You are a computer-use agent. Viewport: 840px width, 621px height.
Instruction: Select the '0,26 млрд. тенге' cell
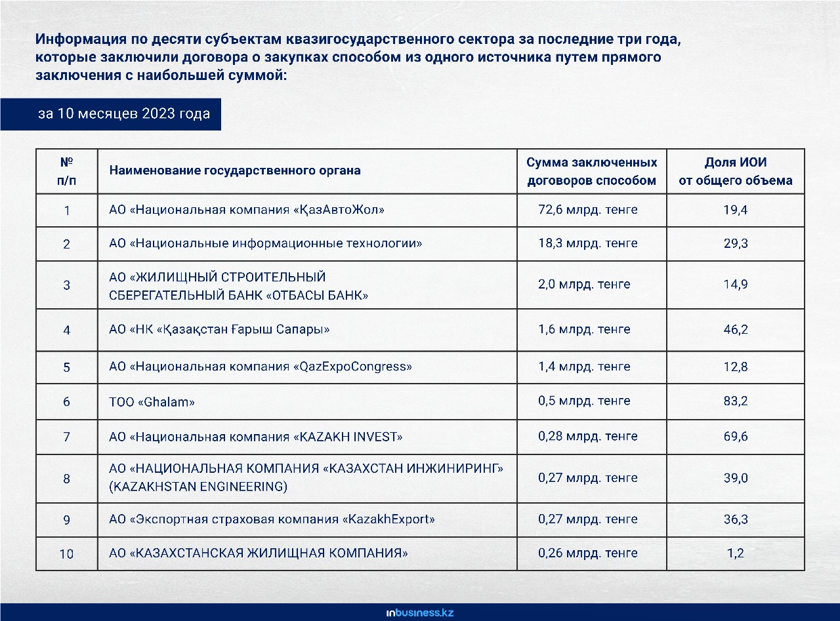tap(591, 553)
